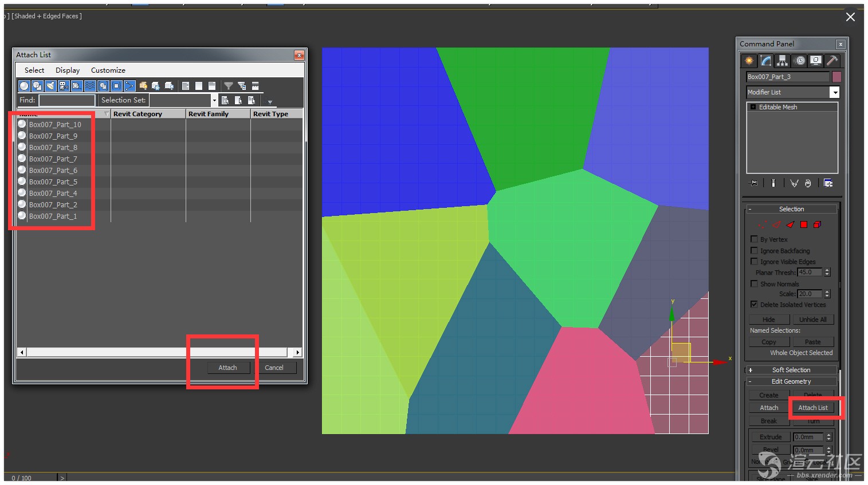Screen dimensions: 868x485
Task: Toggle Display XRefs filter icon
Action: pyautogui.click(x=116, y=86)
